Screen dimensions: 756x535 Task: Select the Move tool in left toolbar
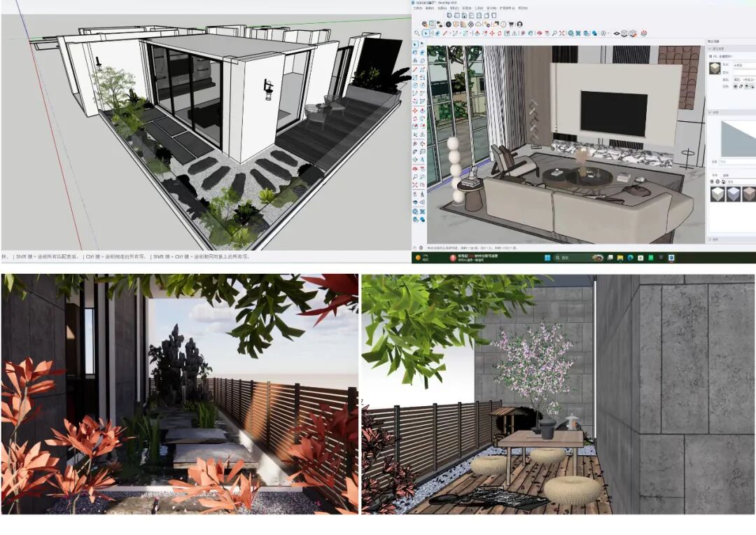[415, 111]
